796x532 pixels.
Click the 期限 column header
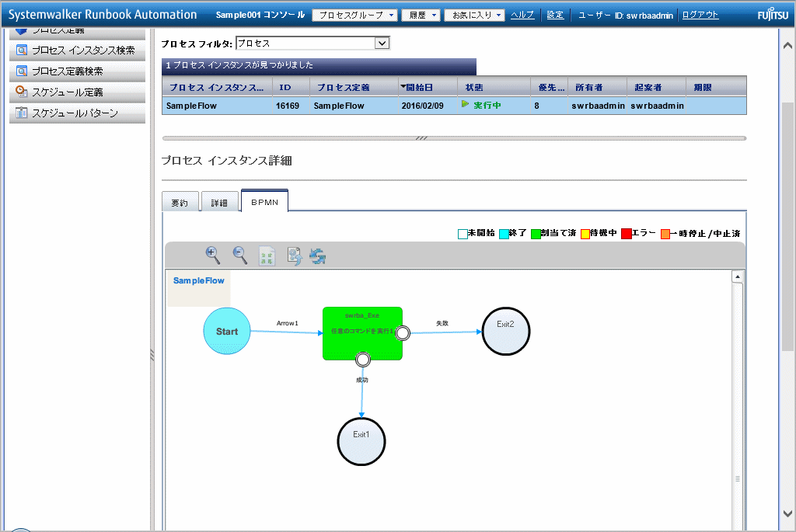click(x=716, y=87)
